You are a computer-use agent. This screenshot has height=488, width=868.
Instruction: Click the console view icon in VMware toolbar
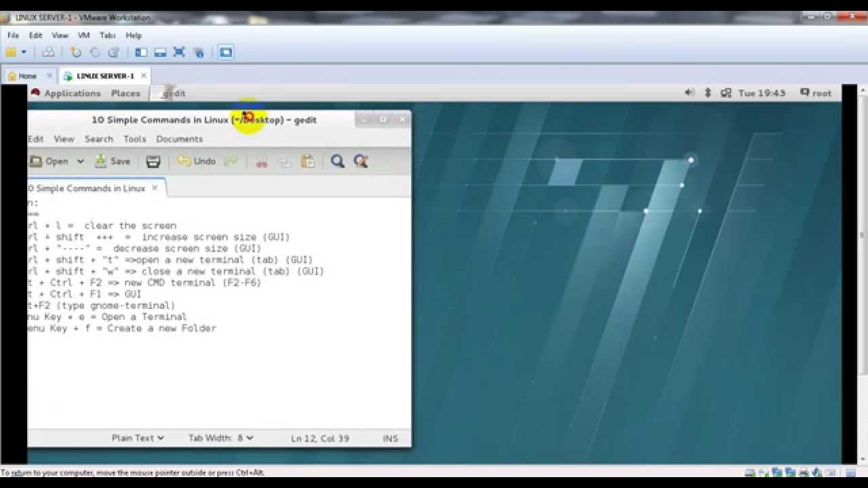click(x=226, y=52)
